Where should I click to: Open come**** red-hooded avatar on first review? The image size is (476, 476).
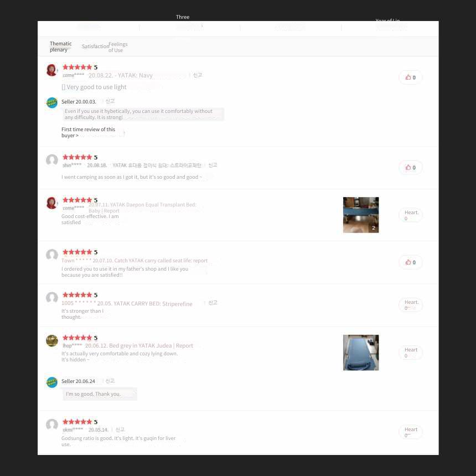(52, 70)
